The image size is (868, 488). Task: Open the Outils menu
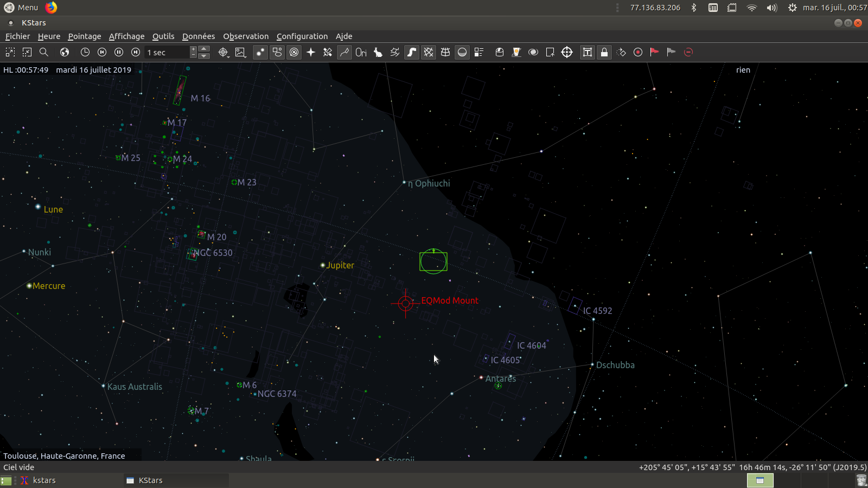tap(163, 36)
